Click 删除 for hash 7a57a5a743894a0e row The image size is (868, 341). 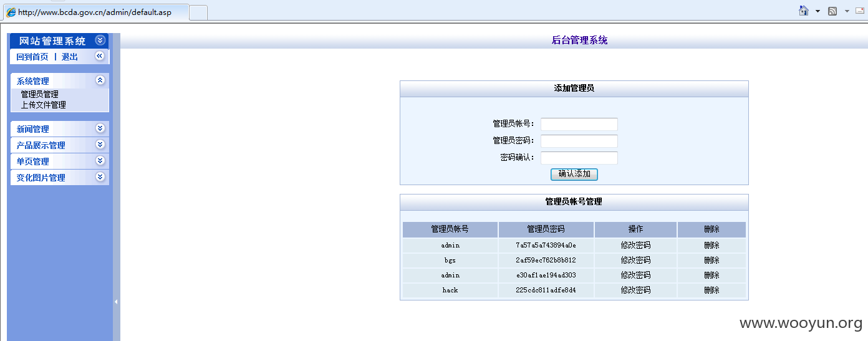[x=711, y=245]
